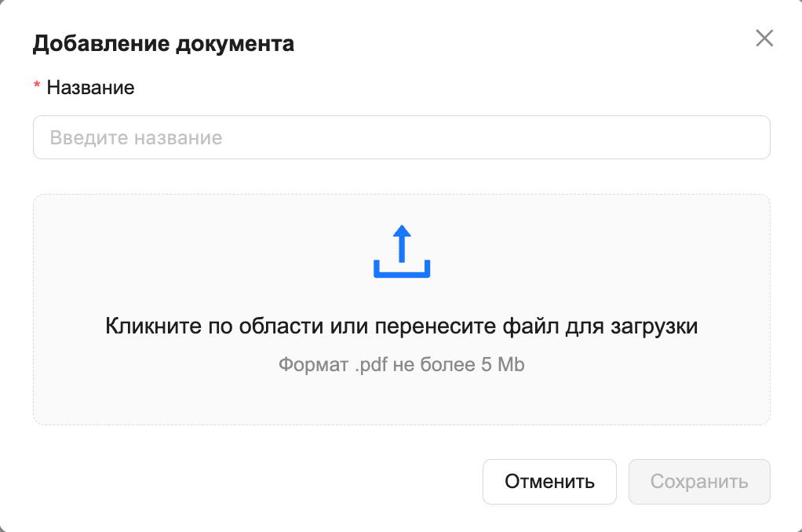Cancel adding the document
This screenshot has width=802, height=532.
[x=549, y=481]
